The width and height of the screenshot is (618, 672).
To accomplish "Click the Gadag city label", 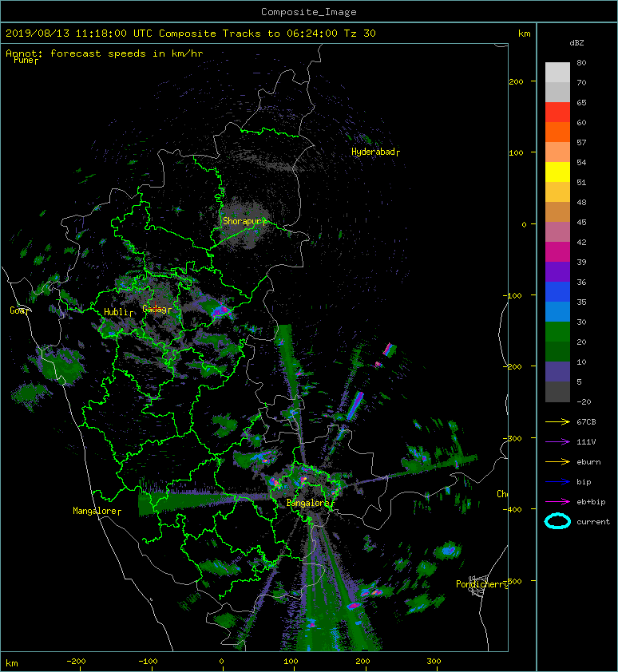I will 156,309.
